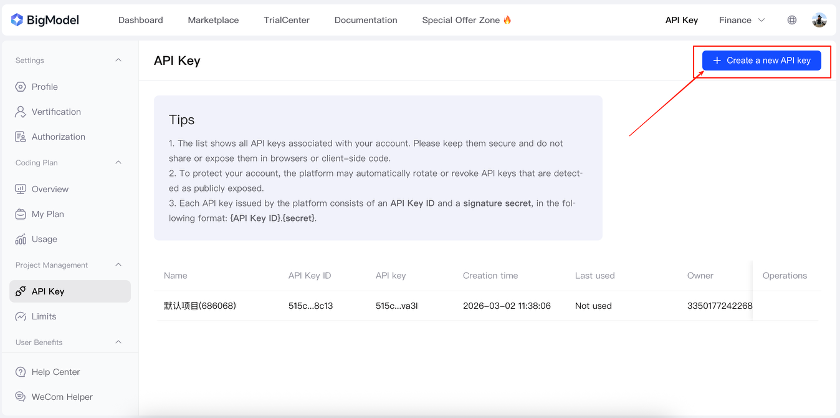This screenshot has height=418, width=840.
Task: Click Create a new API key button
Action: pos(761,61)
